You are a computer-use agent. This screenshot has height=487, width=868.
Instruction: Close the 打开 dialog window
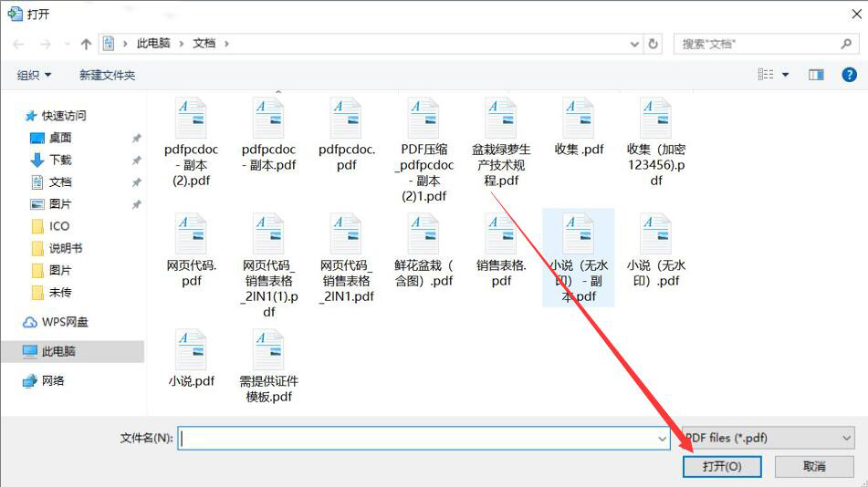click(x=856, y=14)
